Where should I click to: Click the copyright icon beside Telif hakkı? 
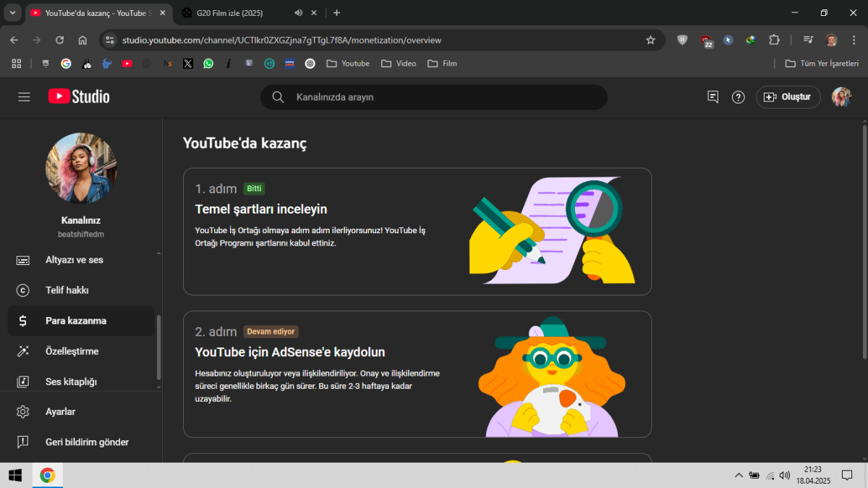point(23,290)
